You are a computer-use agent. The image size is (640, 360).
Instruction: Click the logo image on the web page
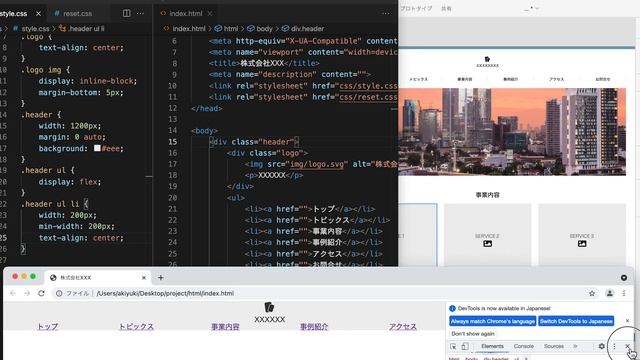coord(269,307)
